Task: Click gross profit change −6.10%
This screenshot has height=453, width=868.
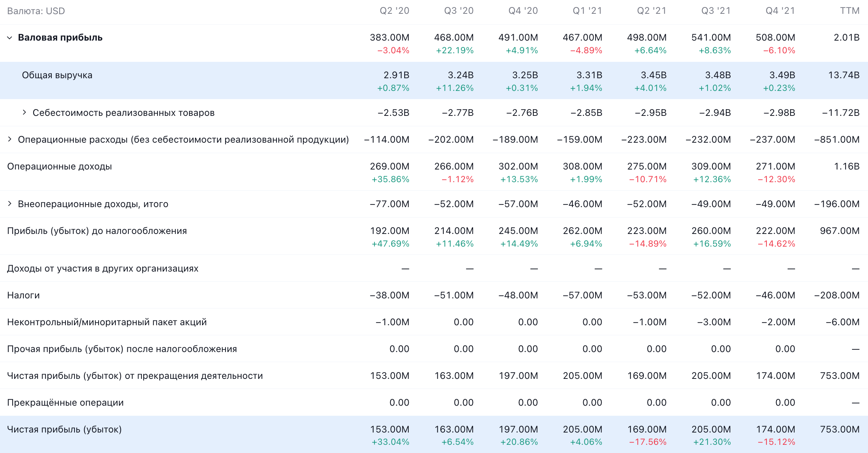Action: [x=779, y=50]
